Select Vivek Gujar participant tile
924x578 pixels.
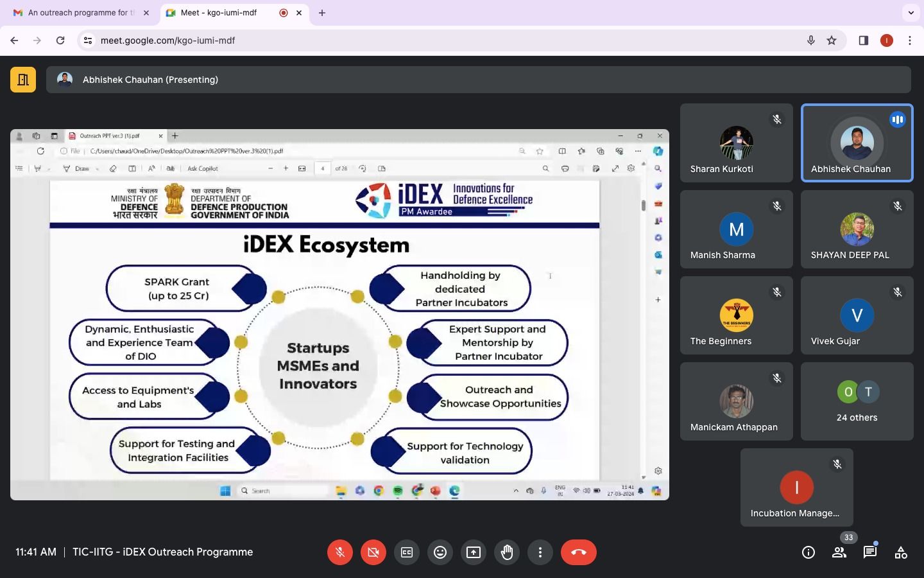point(857,315)
